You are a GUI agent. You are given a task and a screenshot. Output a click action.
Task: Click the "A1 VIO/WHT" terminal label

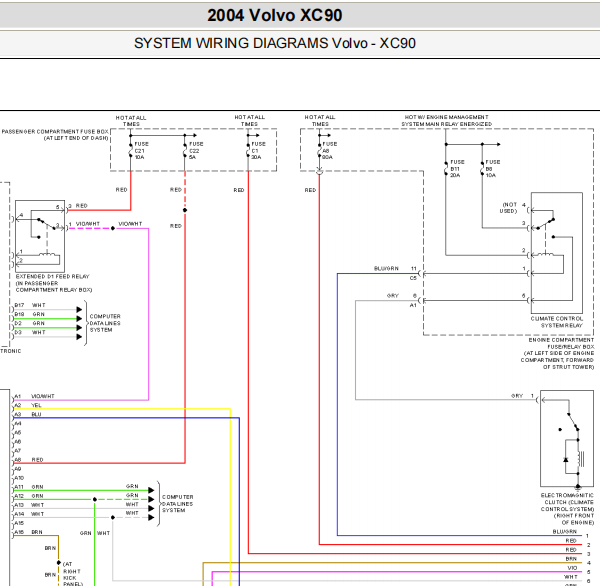pos(34,396)
